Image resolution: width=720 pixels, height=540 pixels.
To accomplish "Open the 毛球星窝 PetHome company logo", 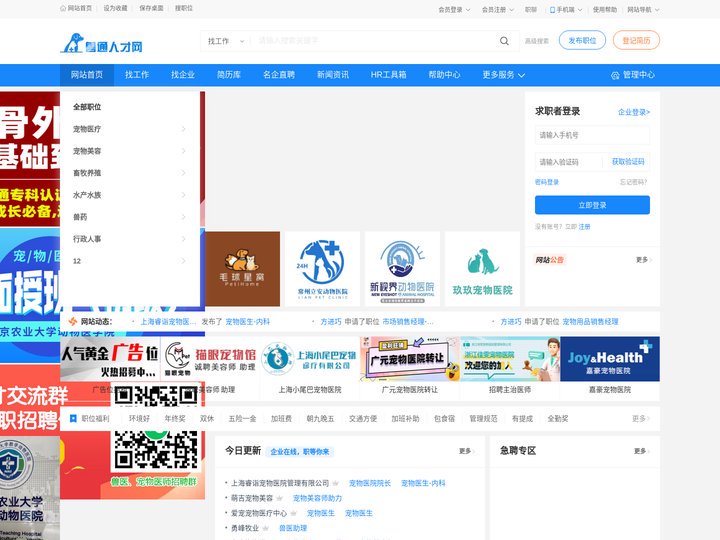I will [242, 269].
